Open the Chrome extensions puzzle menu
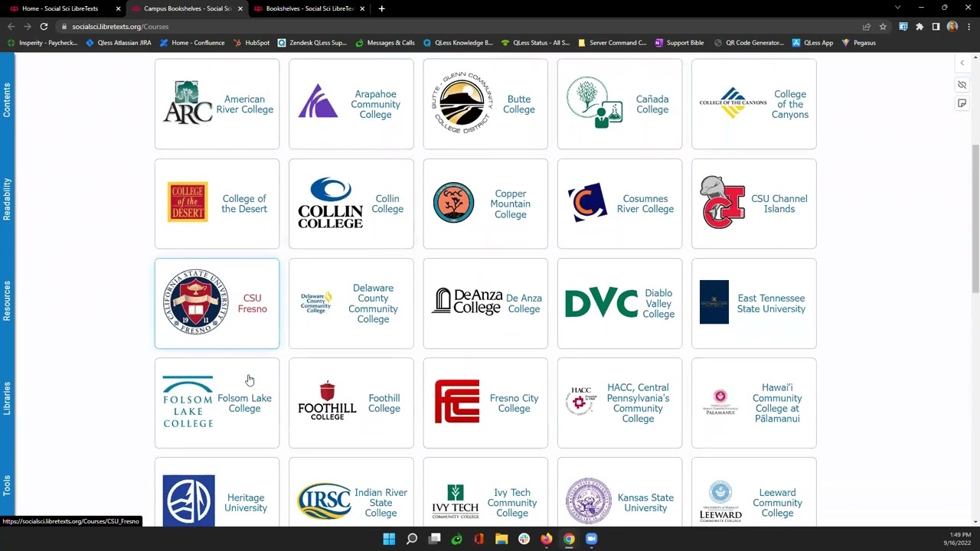The image size is (980, 551). (x=920, y=26)
